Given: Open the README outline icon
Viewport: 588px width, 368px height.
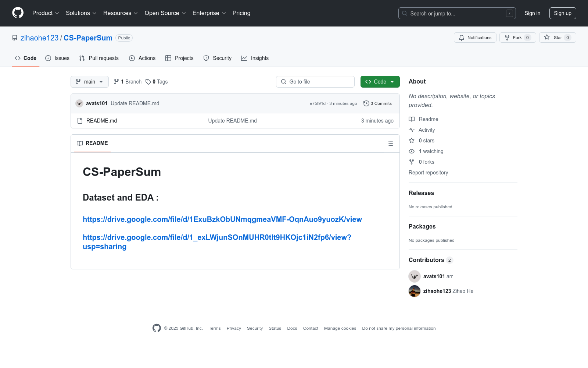Looking at the screenshot, I should pyautogui.click(x=390, y=144).
